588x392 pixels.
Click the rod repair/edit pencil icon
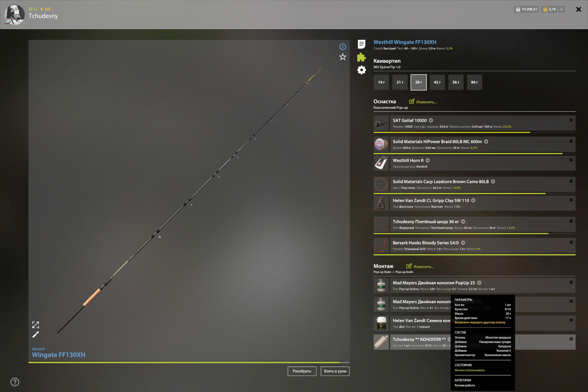click(36, 335)
